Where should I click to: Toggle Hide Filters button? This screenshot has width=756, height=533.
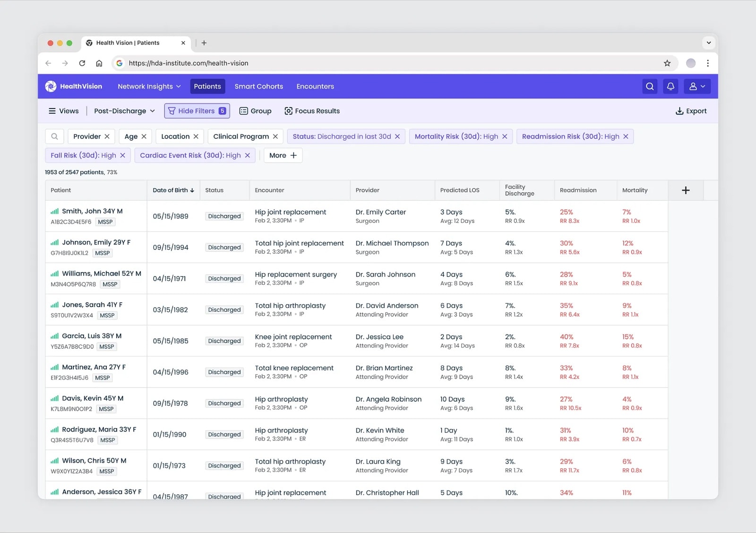tap(197, 111)
